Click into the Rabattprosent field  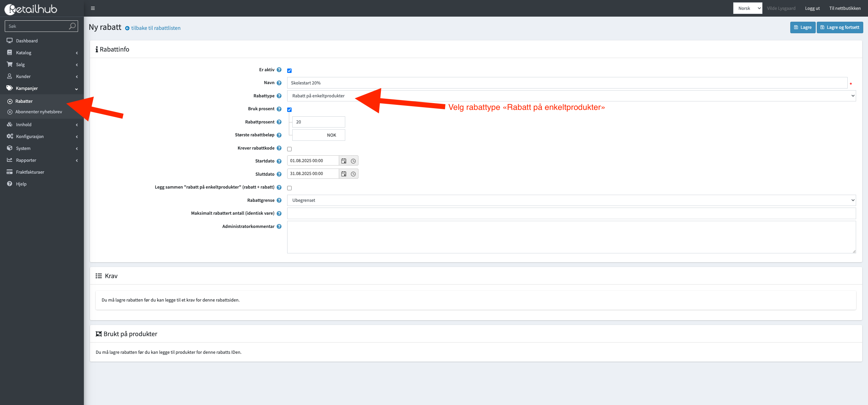tap(318, 122)
